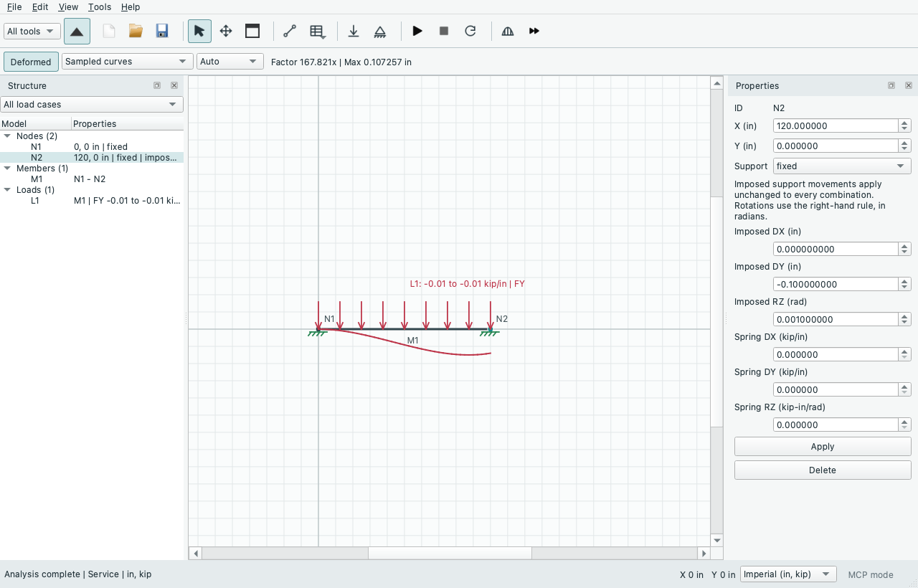Select node N1 in the tree
Viewport: 918px width, 588px height.
tap(92, 147)
